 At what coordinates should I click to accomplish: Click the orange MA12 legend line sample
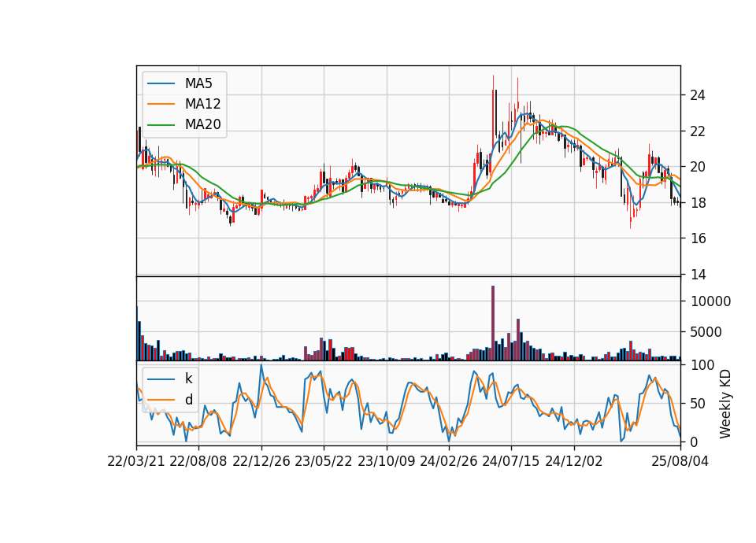tap(161, 104)
